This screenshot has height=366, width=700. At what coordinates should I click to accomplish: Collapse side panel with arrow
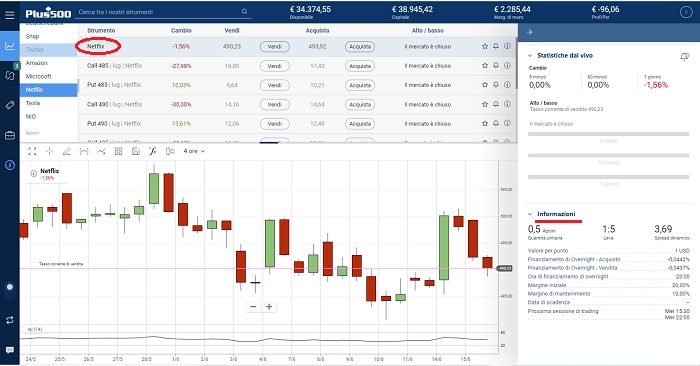point(529,32)
